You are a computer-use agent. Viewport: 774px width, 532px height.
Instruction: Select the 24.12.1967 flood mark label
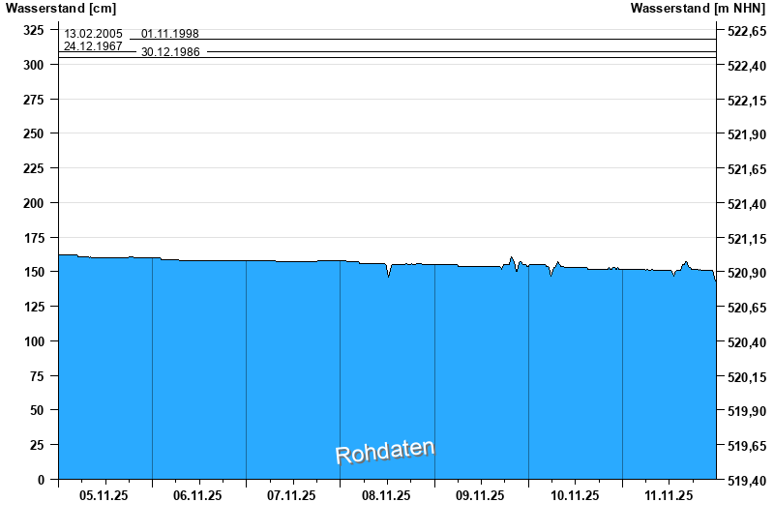click(x=93, y=45)
